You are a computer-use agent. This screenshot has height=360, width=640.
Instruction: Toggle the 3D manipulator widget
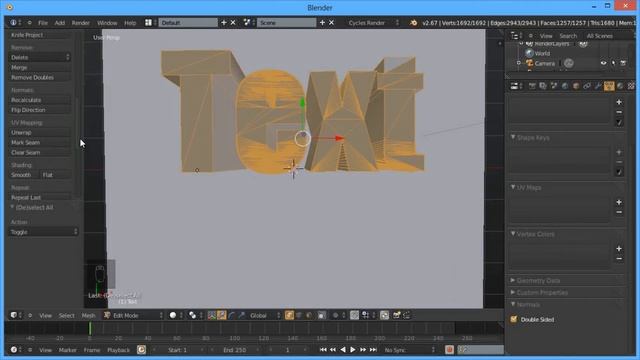[x=211, y=315]
